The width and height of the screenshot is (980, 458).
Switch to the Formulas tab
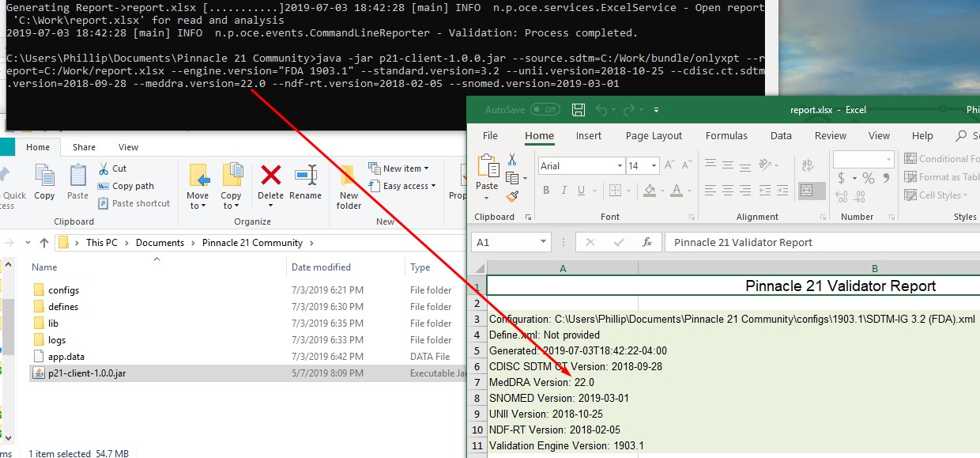coord(726,136)
